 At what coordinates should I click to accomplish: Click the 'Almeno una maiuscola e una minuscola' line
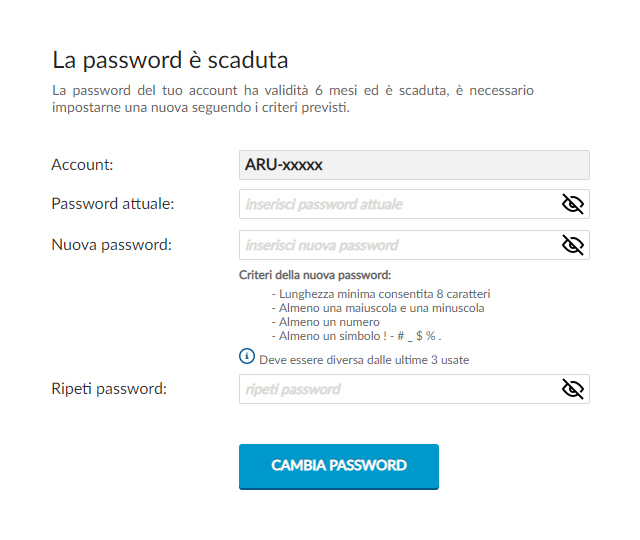pos(378,308)
